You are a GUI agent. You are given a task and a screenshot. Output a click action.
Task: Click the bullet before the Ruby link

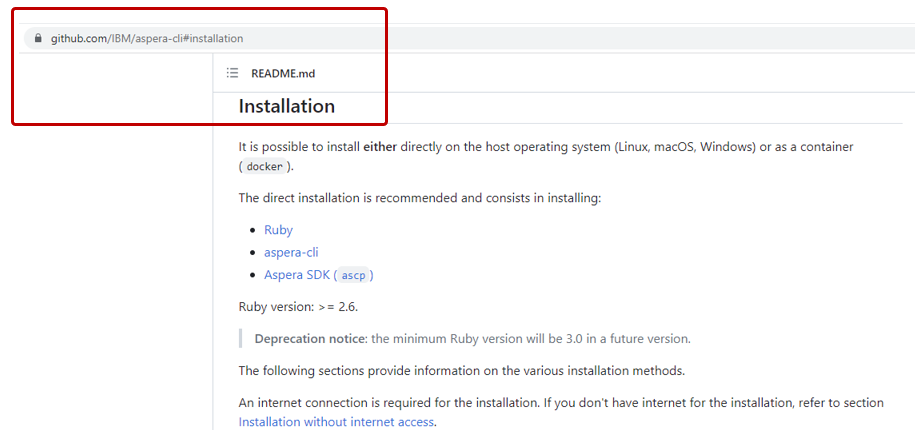coord(253,230)
